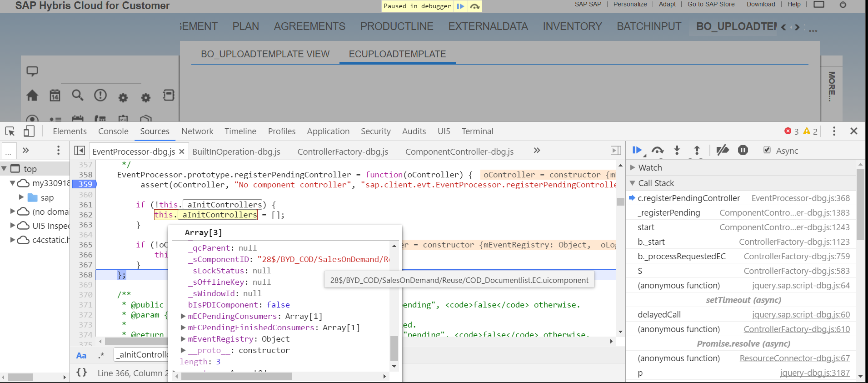Open ResourceConnector-dbg.js:67 source link
The height and width of the screenshot is (383, 868).
pyautogui.click(x=795, y=358)
